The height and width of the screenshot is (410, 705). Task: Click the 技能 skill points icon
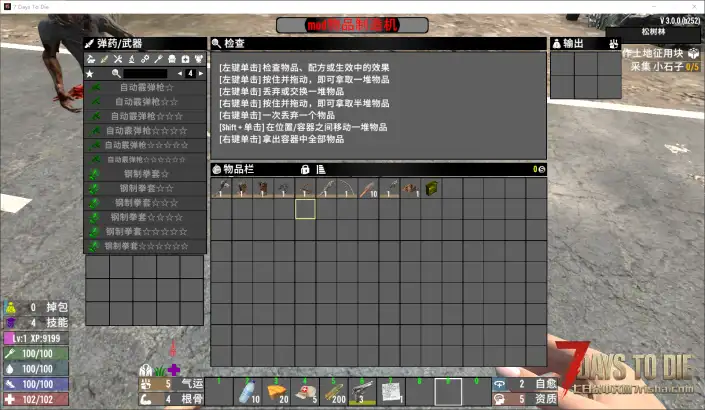[11, 322]
